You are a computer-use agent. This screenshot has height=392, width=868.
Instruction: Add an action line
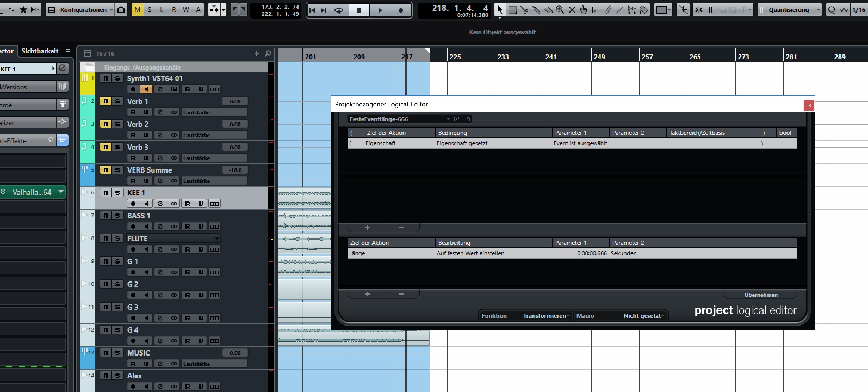(x=367, y=294)
